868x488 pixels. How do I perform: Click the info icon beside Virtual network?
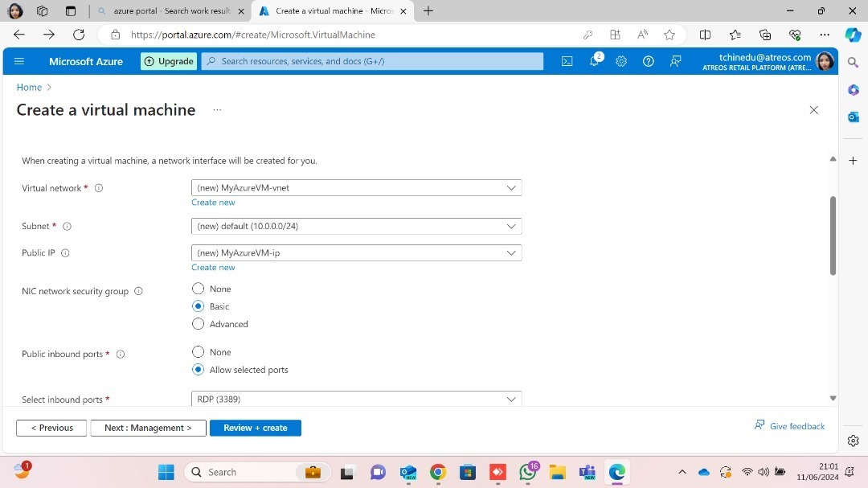pyautogui.click(x=99, y=188)
